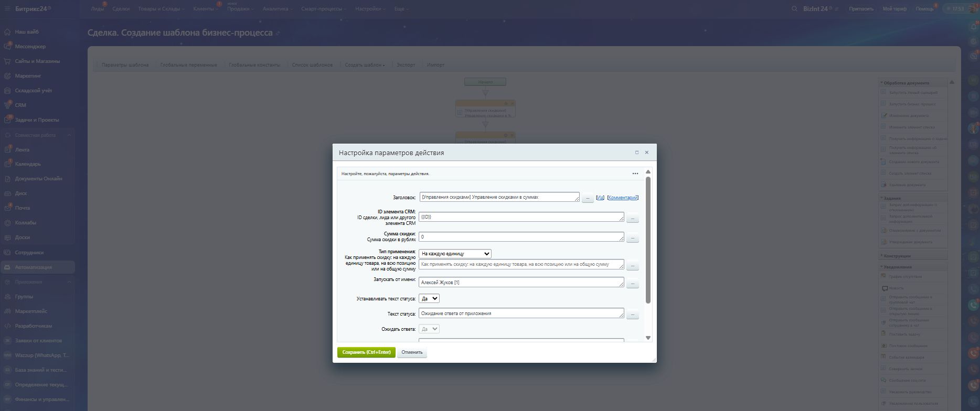
Task: Click the Комментарий link
Action: pos(623,198)
